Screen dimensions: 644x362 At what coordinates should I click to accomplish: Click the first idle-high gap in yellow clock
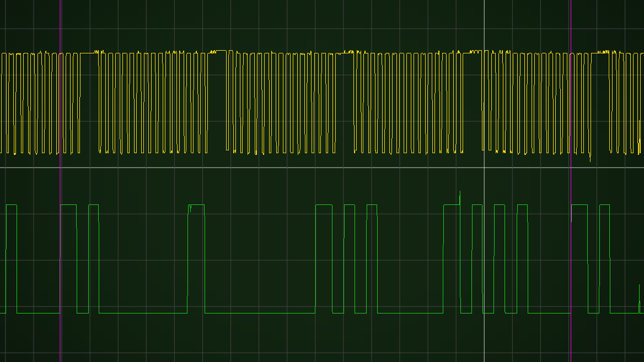[89, 53]
